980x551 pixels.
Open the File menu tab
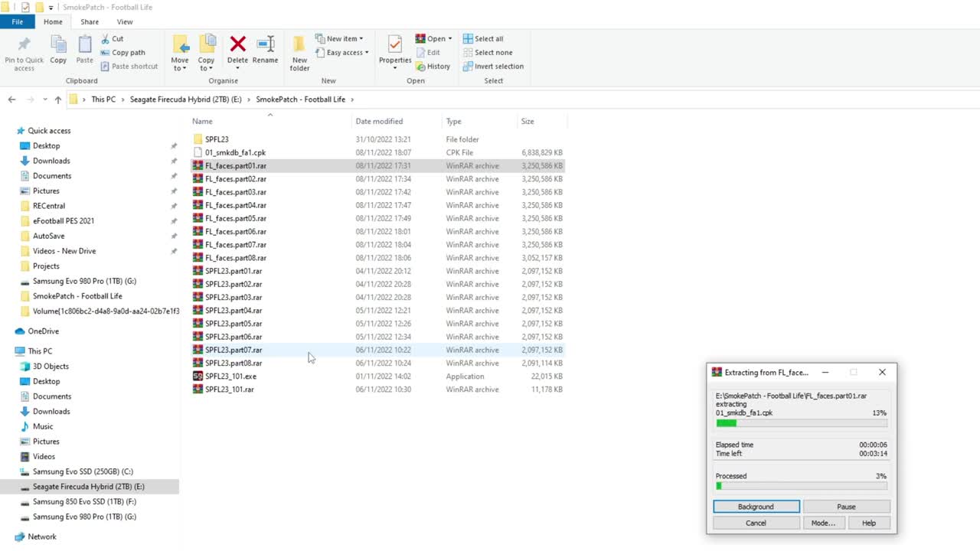17,21
